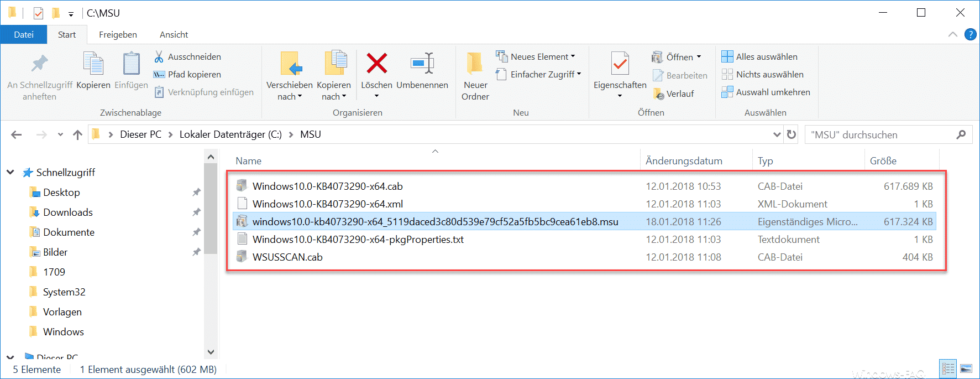The width and height of the screenshot is (980, 379).
Task: Refresh the MSU folder view
Action: point(792,134)
